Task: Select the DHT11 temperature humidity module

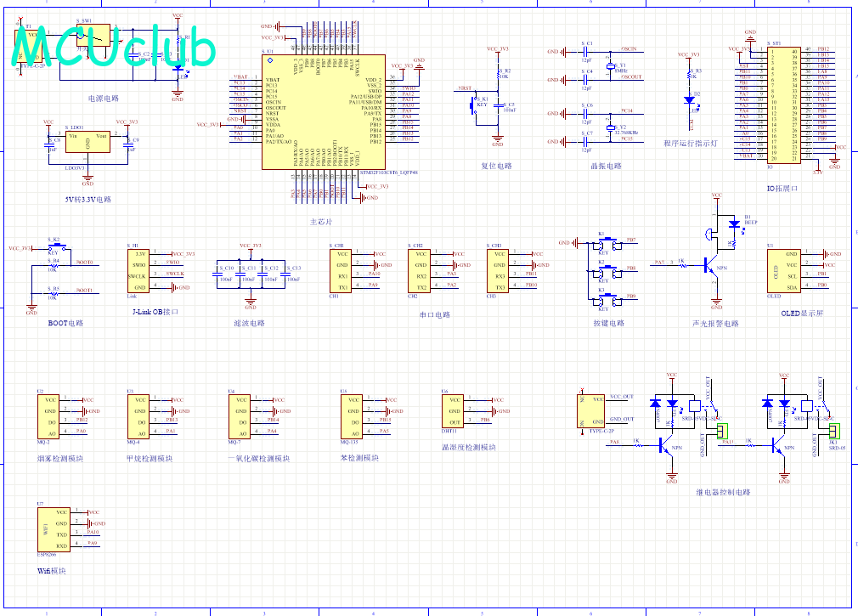Action: coord(453,411)
